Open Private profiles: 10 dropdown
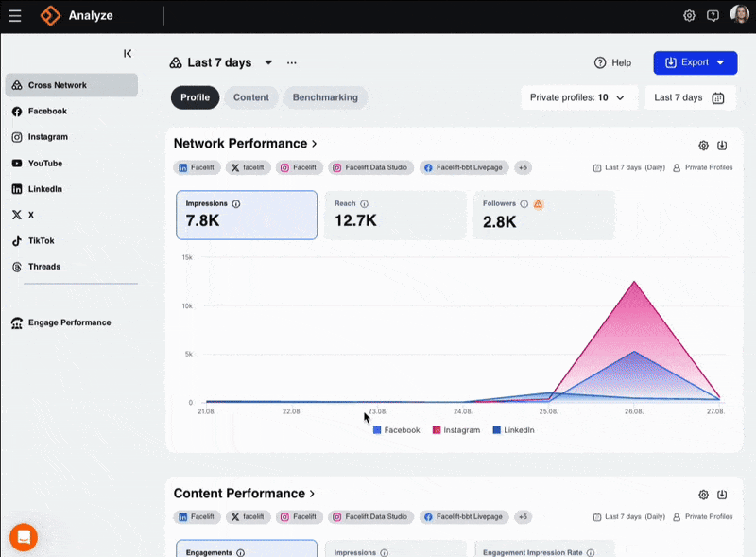This screenshot has height=557, width=756. (x=579, y=97)
